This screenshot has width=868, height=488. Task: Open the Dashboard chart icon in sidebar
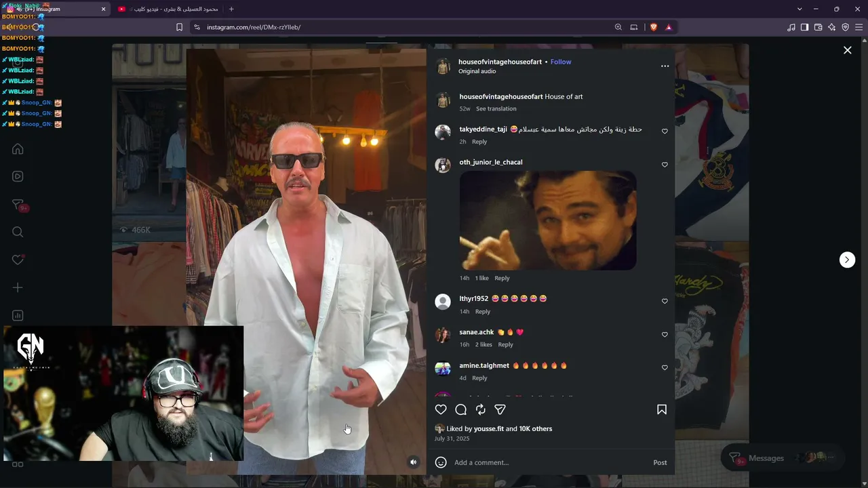[x=18, y=315]
